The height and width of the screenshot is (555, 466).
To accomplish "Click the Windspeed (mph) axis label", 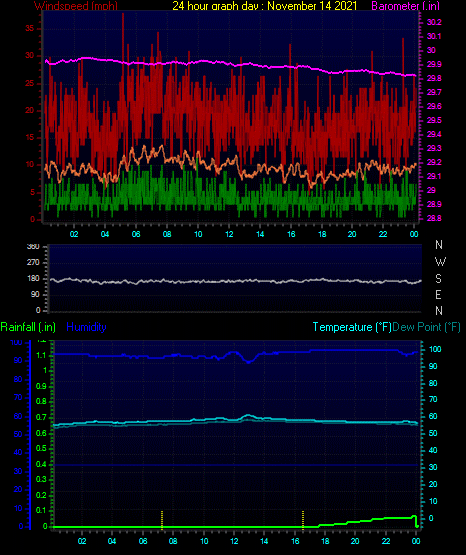I will coord(76,6).
